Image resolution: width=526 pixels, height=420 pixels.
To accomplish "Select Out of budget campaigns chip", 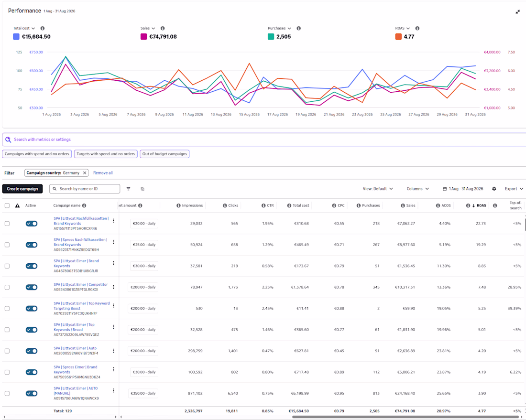I will [164, 154].
